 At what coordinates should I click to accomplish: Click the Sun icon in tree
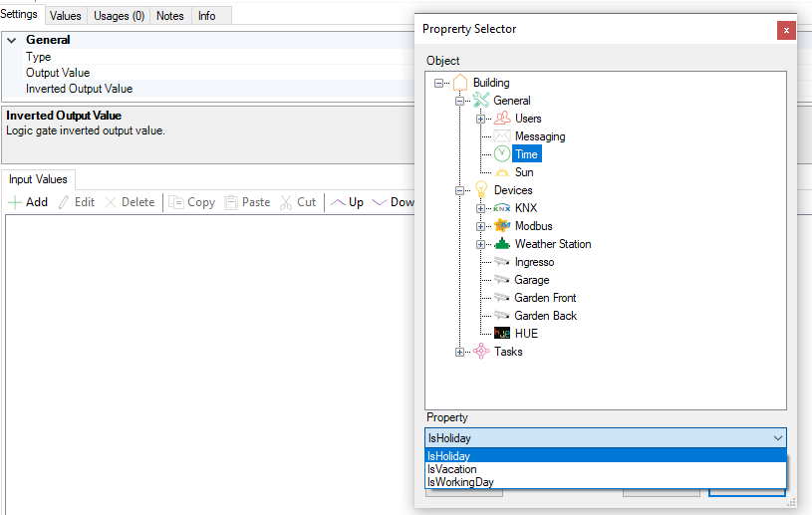click(502, 172)
